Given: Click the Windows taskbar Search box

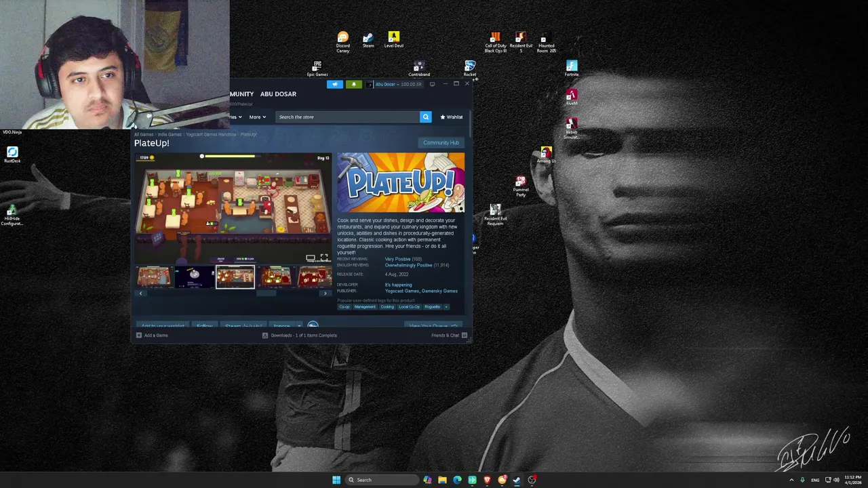Looking at the screenshot, I should (x=380, y=480).
